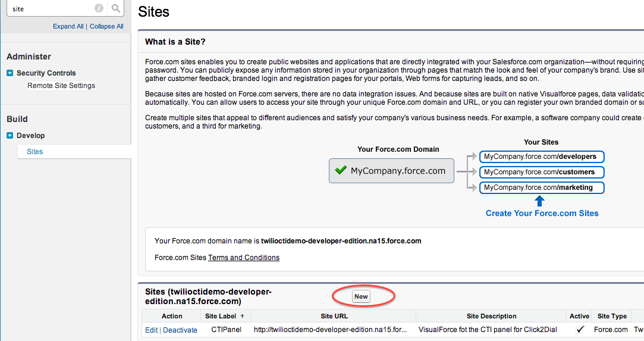Click the New site button
Image resolution: width=644 pixels, height=341 pixels.
(x=361, y=296)
